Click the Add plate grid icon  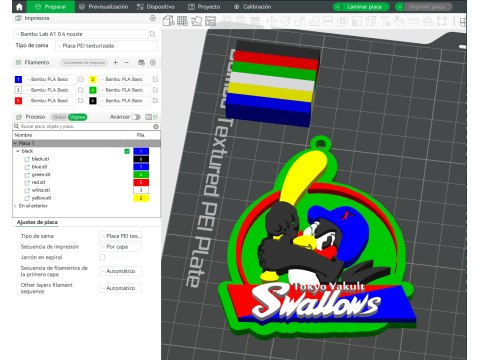[182, 21]
